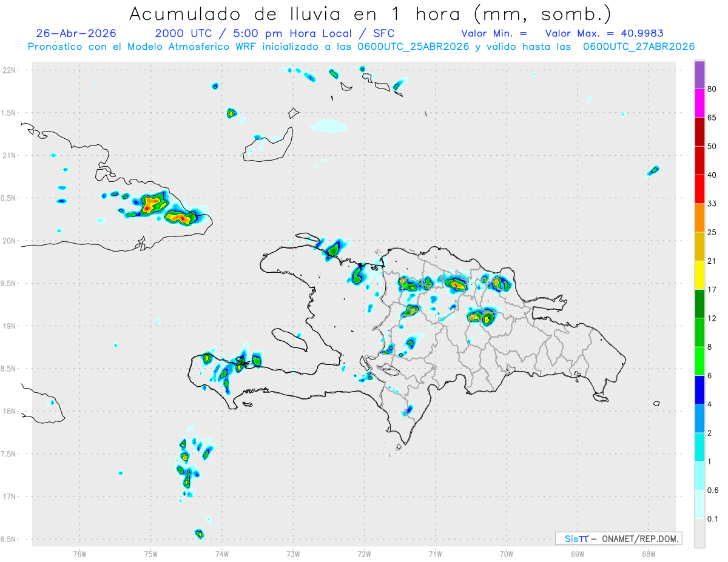728x562 pixels.
Task: Click the 68W longitude axis label
Action: (x=648, y=554)
